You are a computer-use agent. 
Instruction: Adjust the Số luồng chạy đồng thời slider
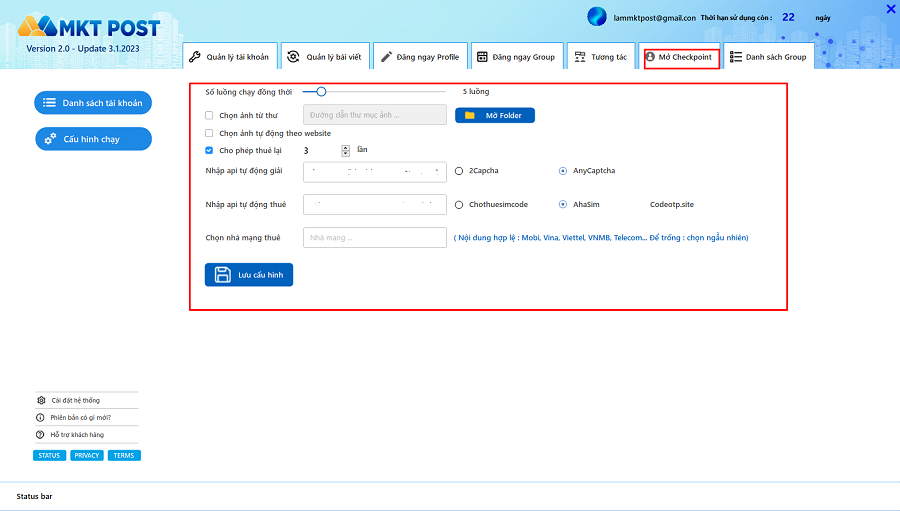[x=321, y=92]
